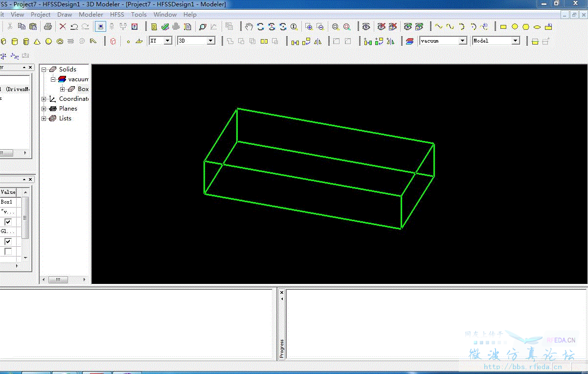Click the Fit All view icon
Viewport: 588px width, 374px height.
pos(336,26)
